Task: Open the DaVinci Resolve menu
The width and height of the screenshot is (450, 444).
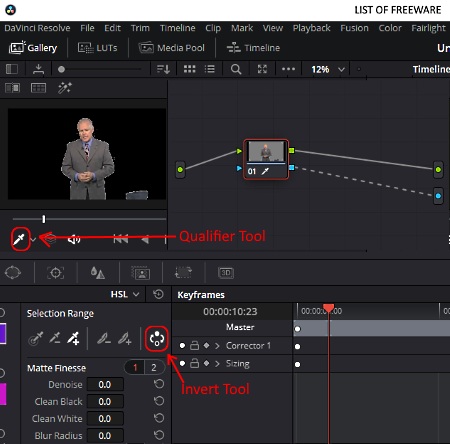Action: (37, 28)
